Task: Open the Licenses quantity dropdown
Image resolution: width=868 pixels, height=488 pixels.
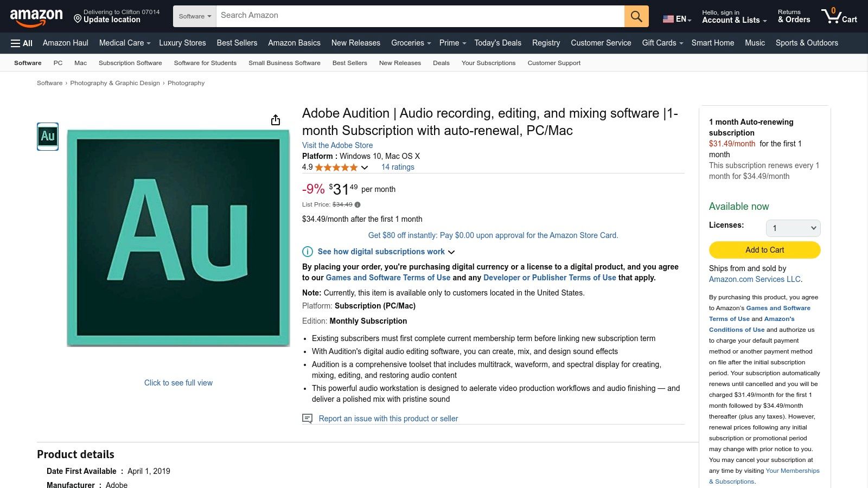Action: click(793, 228)
